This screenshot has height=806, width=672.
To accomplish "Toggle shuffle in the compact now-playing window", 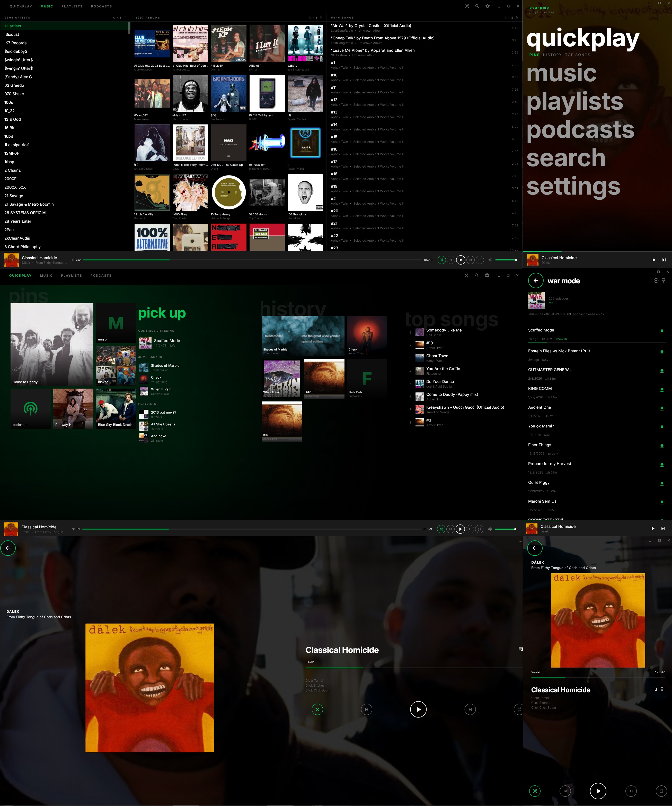I will 535,791.
